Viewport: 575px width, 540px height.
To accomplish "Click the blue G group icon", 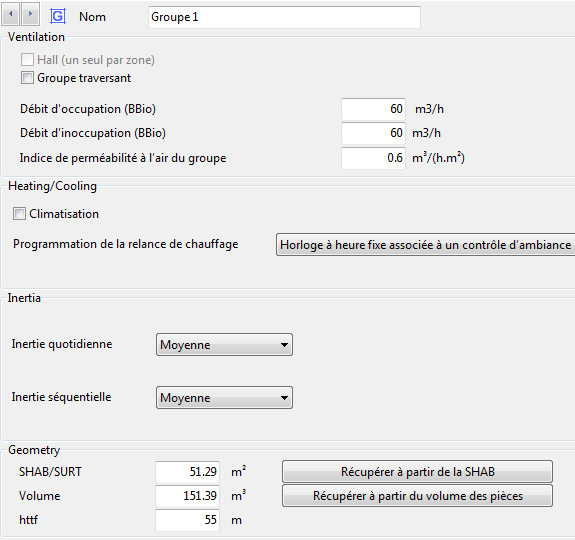I will point(58,16).
